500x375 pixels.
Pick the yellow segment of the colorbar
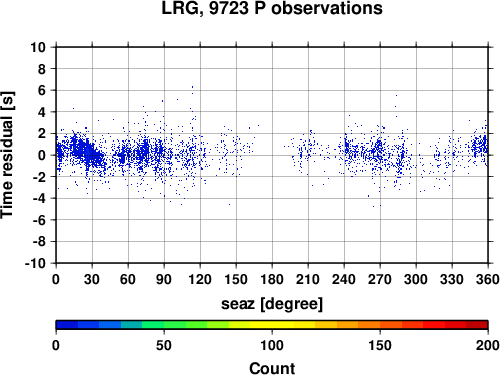[272, 325]
